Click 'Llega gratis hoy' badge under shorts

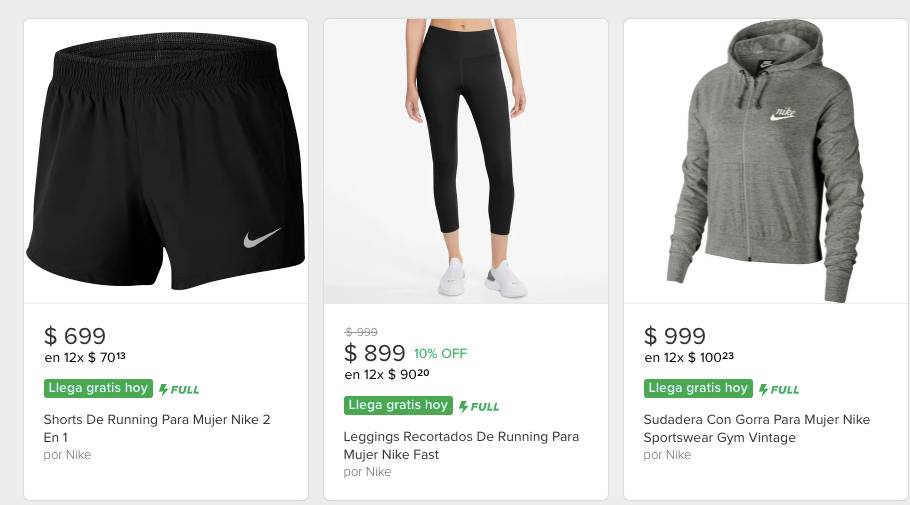98,388
